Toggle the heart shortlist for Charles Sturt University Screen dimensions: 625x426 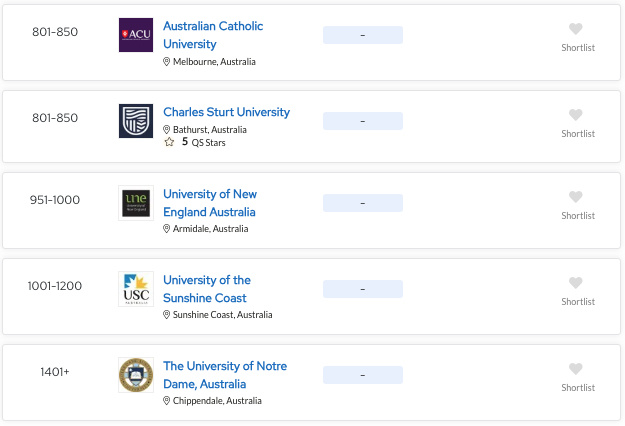(x=576, y=116)
